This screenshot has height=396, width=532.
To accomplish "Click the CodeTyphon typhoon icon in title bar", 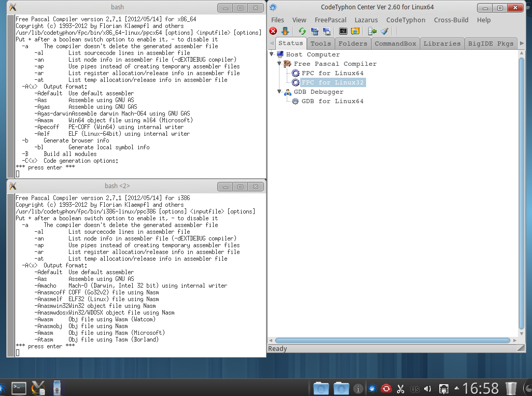I will [273, 7].
